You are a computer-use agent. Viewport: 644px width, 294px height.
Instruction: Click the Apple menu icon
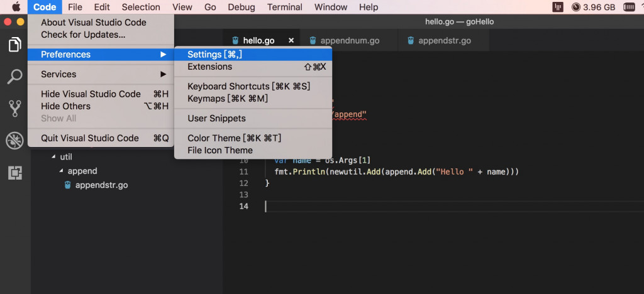point(16,7)
